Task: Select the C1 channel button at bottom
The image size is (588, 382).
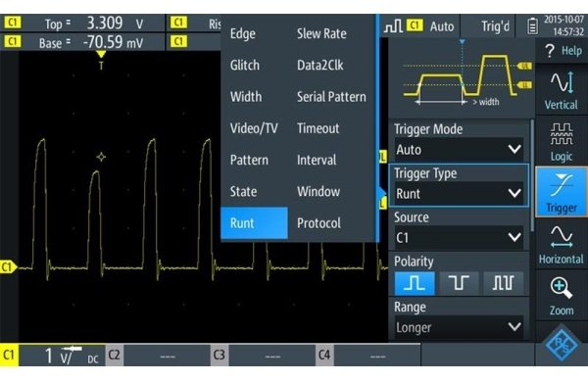Action: click(x=9, y=355)
